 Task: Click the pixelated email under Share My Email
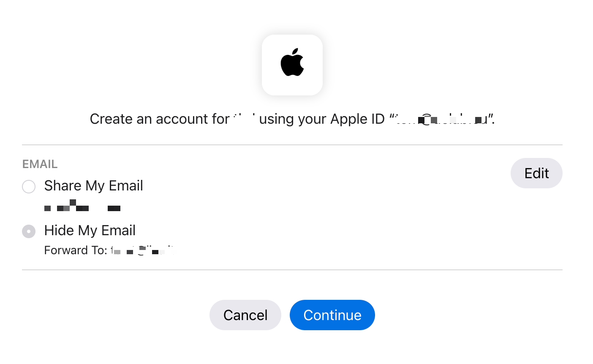82,206
